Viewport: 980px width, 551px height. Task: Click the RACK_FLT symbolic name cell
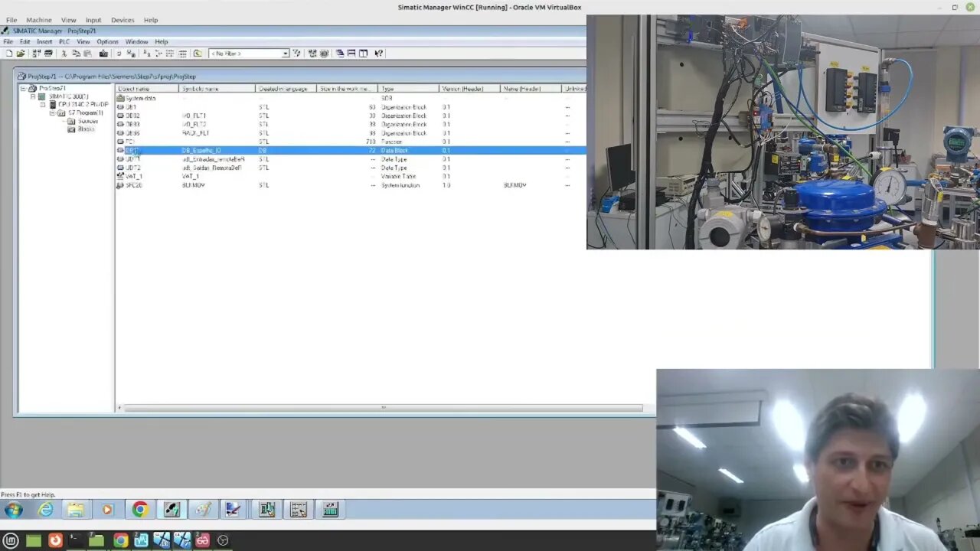point(195,133)
